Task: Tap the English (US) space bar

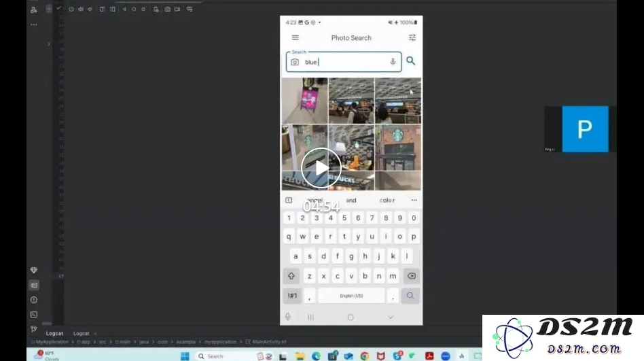Action: click(x=351, y=296)
